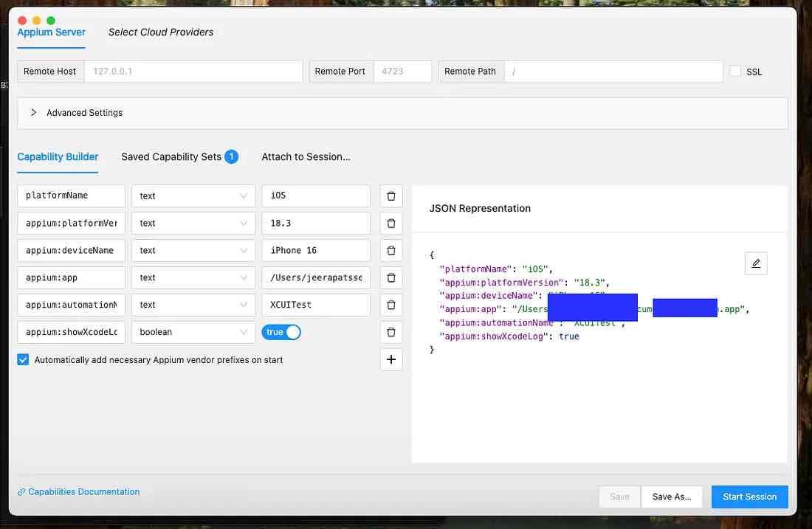
Task: Open type dropdown for appium:deviceName
Action: click(x=193, y=251)
